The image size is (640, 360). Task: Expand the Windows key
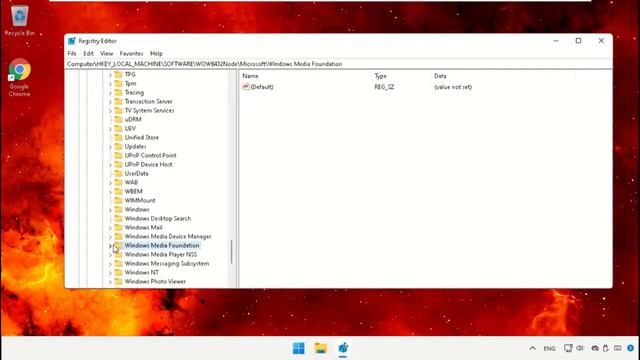pyautogui.click(x=110, y=209)
